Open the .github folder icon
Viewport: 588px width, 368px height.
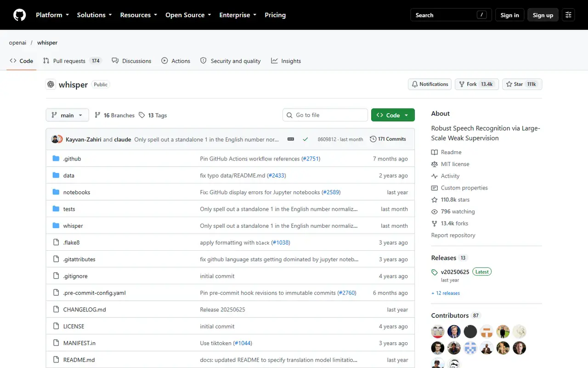(56, 159)
